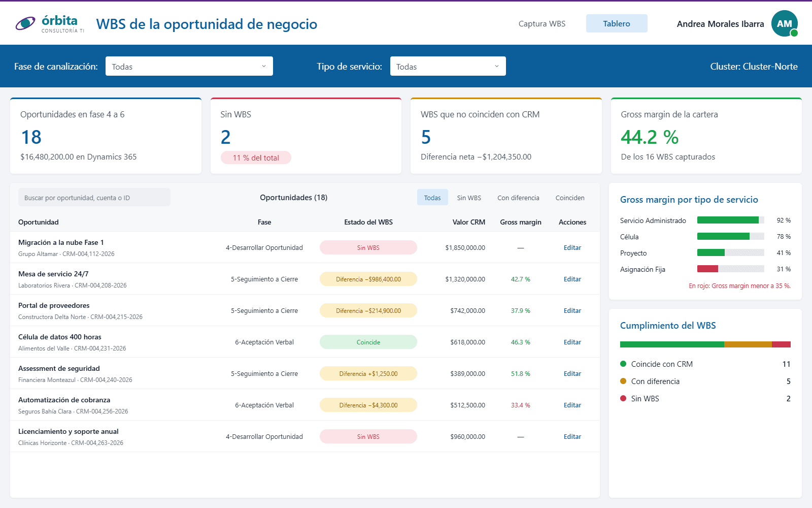This screenshot has width=812, height=508.
Task: Show Con diferencia opportunities
Action: [518, 198]
